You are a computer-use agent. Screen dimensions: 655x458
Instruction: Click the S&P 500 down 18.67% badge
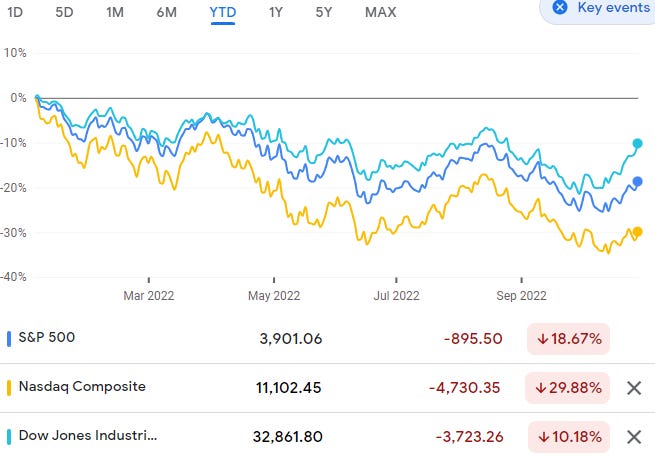coord(569,339)
